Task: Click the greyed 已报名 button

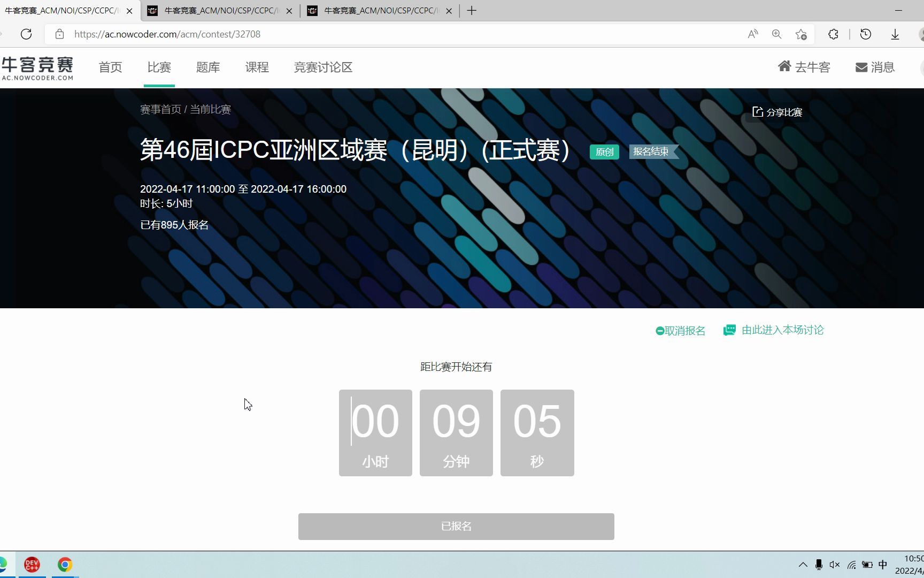Action: coord(456,527)
